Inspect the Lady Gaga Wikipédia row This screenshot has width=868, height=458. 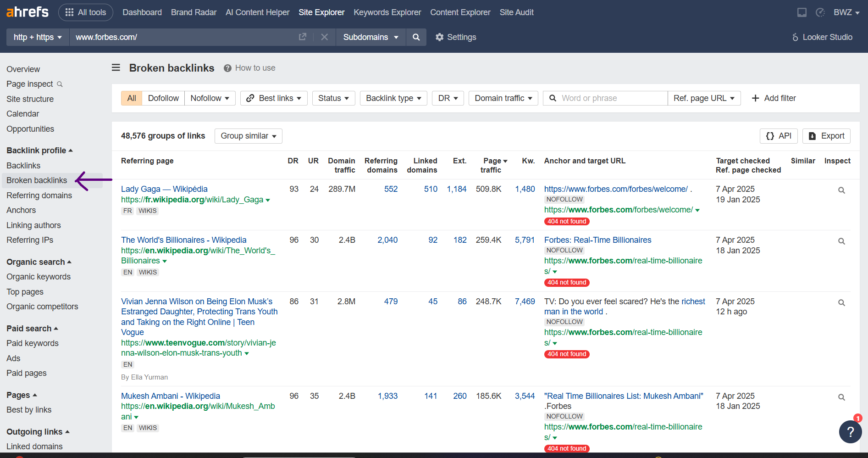[841, 190]
